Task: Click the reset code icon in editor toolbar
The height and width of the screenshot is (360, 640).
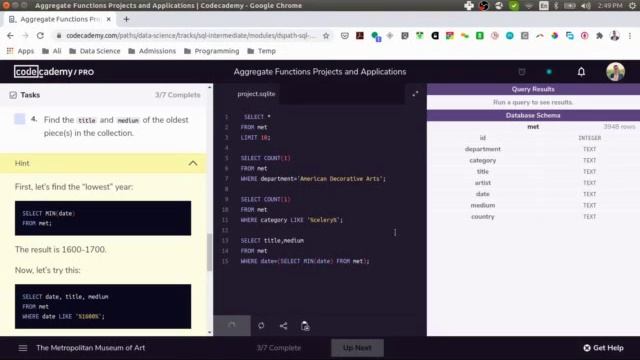Action: [x=261, y=325]
